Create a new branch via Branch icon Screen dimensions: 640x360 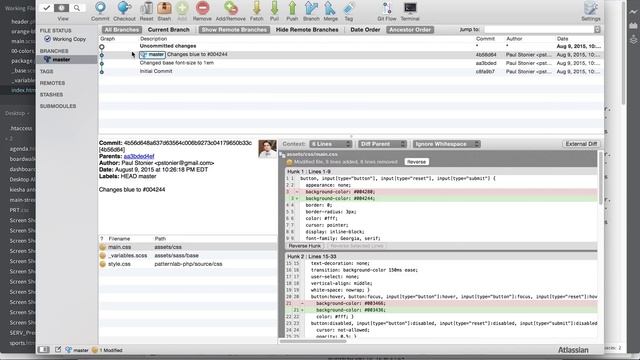point(311,11)
